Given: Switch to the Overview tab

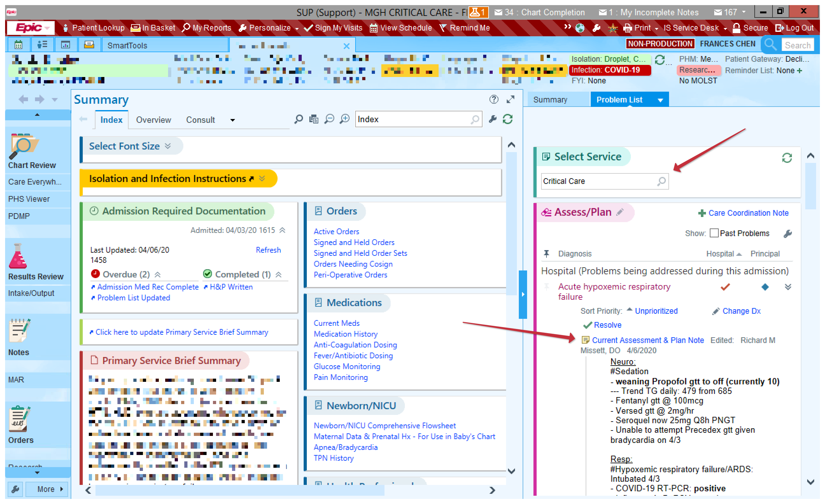Looking at the screenshot, I should [x=153, y=120].
